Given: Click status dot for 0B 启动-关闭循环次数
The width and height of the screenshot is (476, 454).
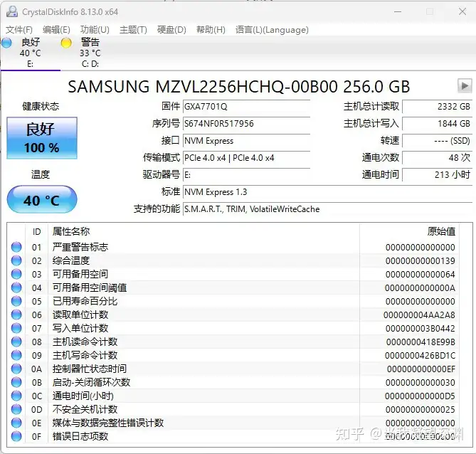Looking at the screenshot, I should click(16, 382).
